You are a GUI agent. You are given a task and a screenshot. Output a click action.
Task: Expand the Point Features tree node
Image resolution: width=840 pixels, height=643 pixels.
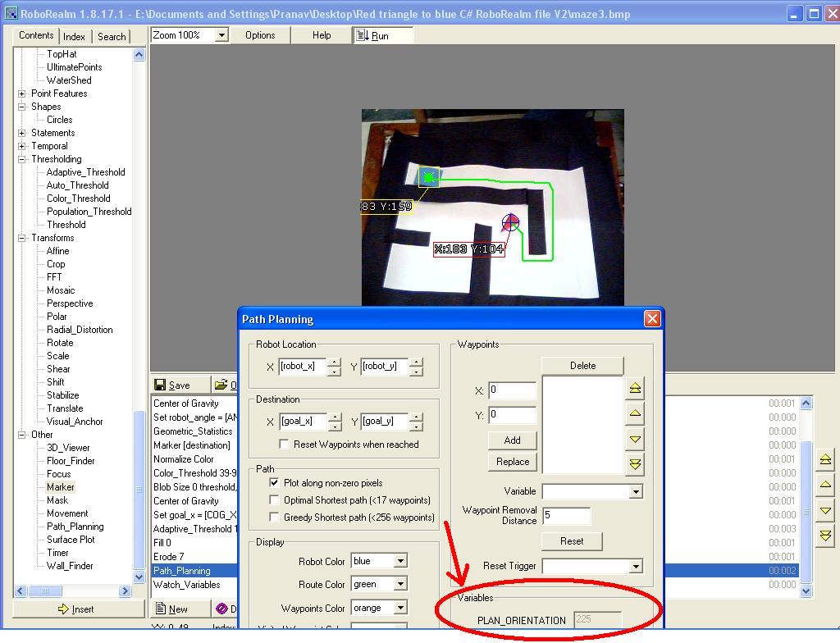[22, 93]
